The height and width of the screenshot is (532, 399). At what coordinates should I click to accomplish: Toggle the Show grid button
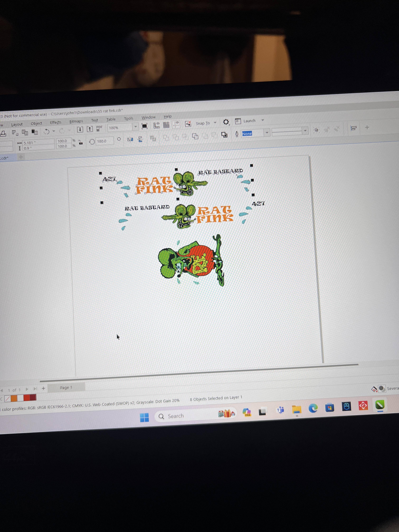(166, 125)
